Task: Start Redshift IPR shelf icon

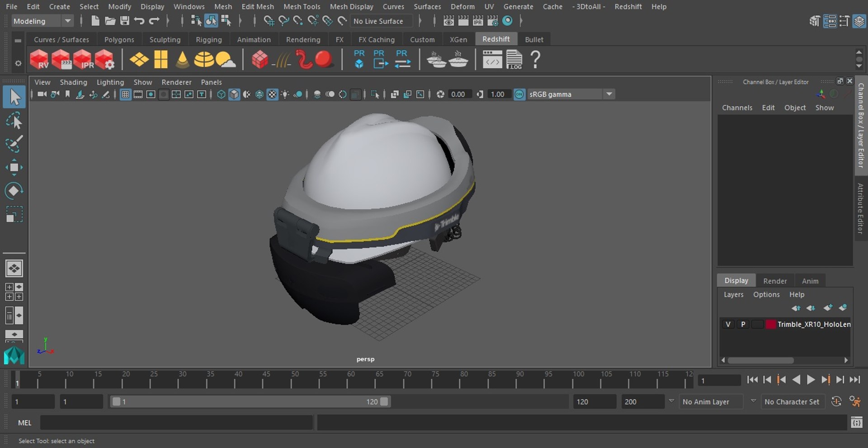Action: pos(83,59)
